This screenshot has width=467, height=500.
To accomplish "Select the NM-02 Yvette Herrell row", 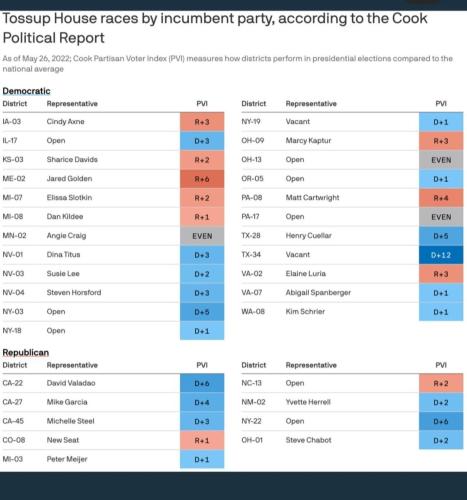I will pos(352,402).
